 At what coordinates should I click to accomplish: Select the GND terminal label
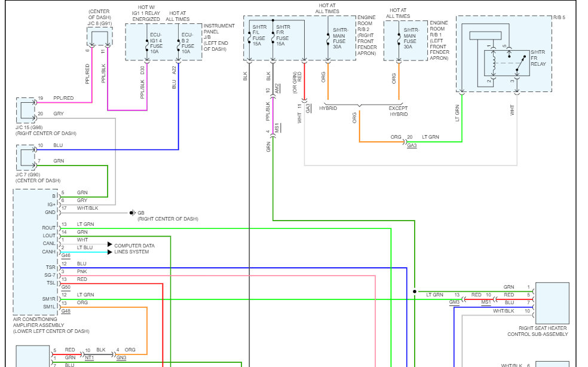tap(50, 212)
